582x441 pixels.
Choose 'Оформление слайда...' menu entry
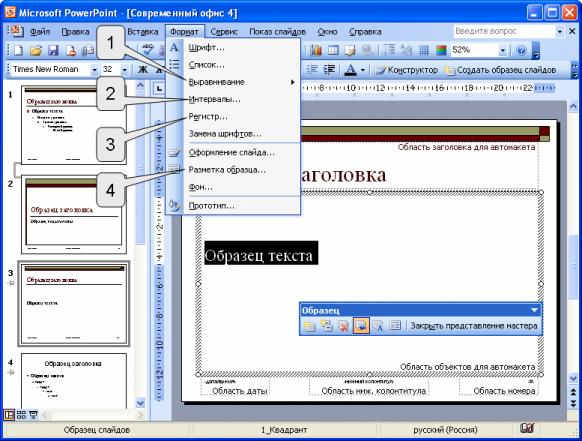tap(233, 153)
